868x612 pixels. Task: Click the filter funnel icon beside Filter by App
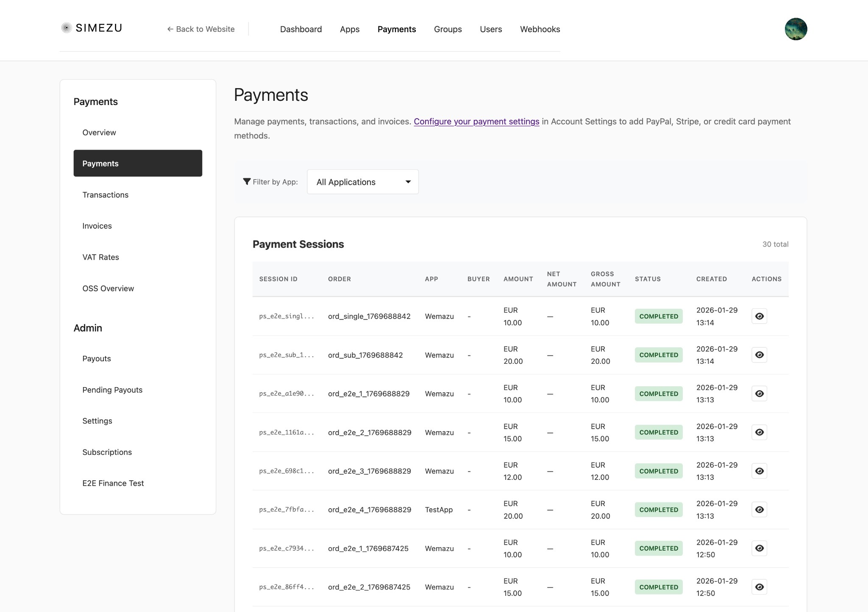click(247, 181)
